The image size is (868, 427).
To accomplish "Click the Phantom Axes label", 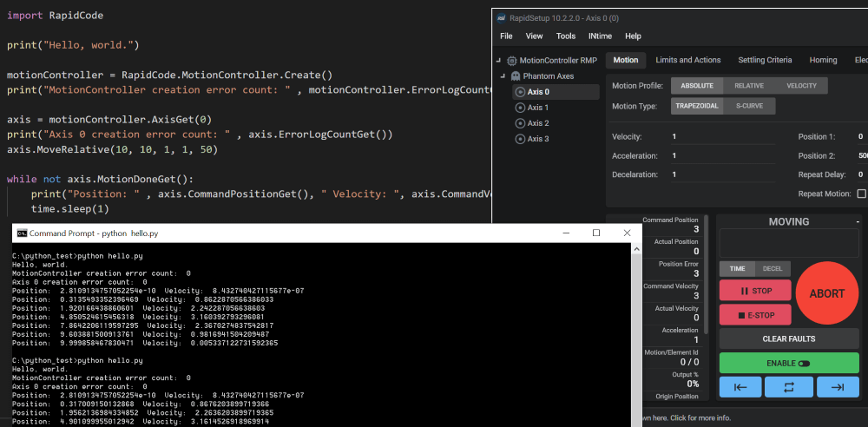I will [549, 76].
